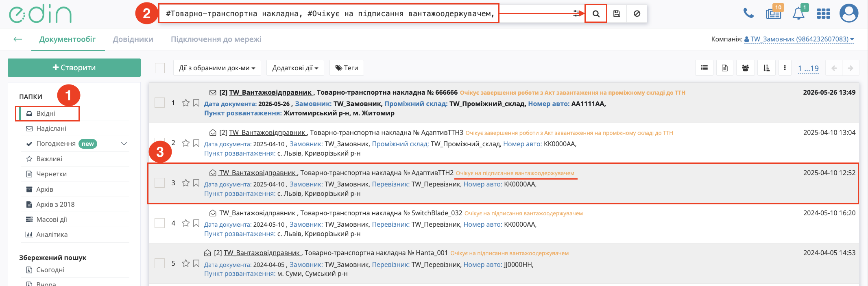Go to next page arrow

(x=851, y=68)
